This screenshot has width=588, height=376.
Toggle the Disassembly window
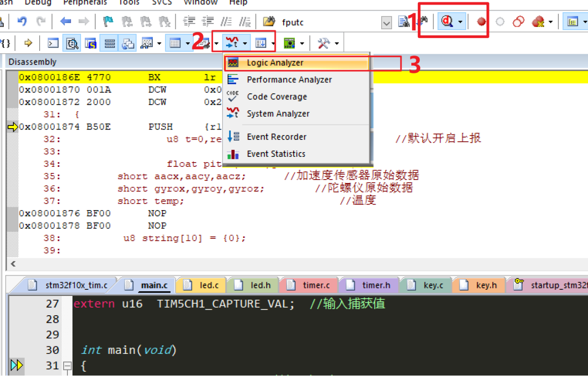point(72,43)
